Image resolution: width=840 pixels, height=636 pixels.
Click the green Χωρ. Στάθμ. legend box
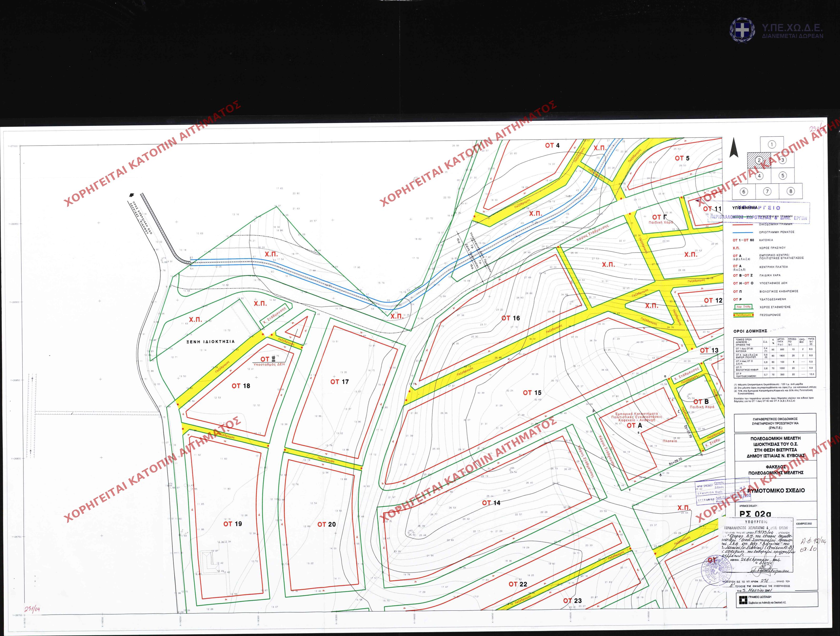pos(743,307)
